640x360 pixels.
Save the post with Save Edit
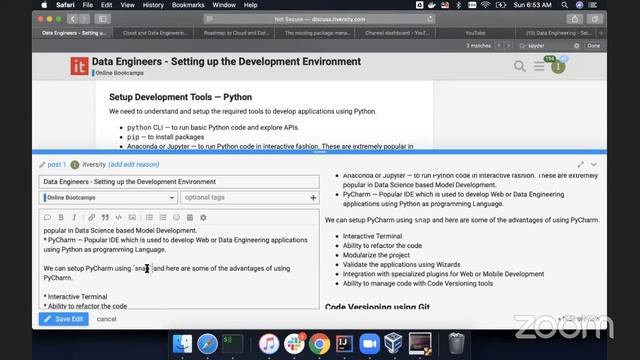(x=64, y=319)
